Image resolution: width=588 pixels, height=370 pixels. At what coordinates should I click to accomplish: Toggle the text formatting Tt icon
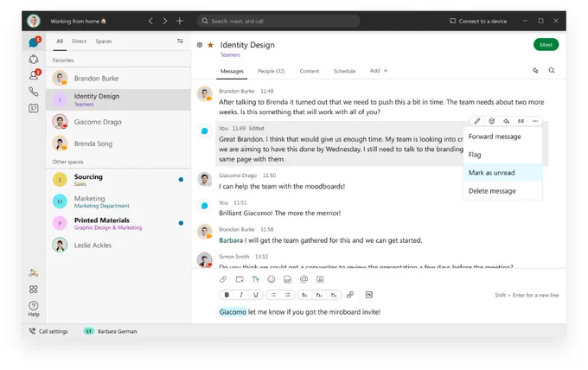point(255,279)
